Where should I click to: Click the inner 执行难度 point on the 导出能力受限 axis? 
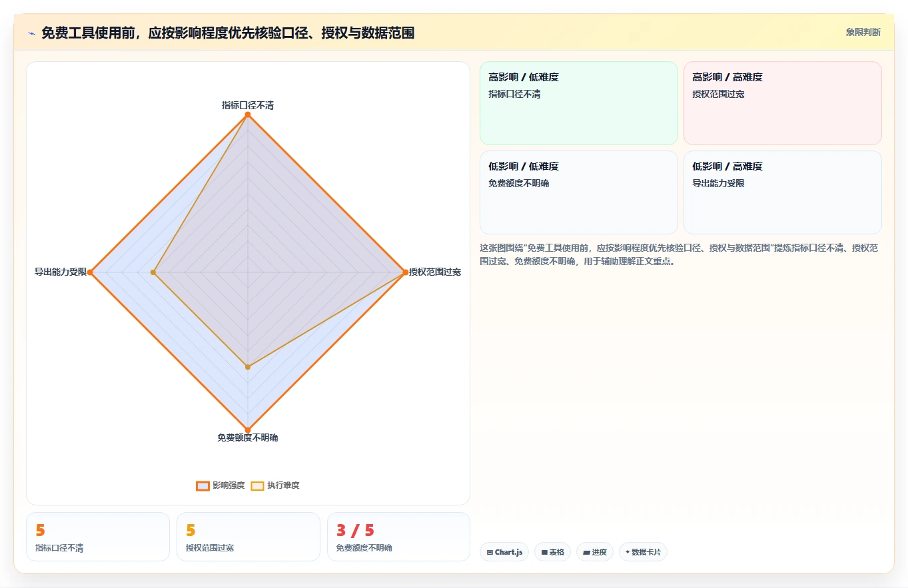[x=153, y=272]
